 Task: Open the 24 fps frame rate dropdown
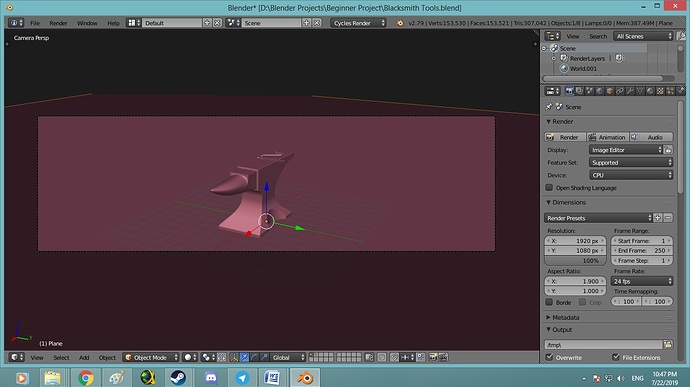coord(642,281)
